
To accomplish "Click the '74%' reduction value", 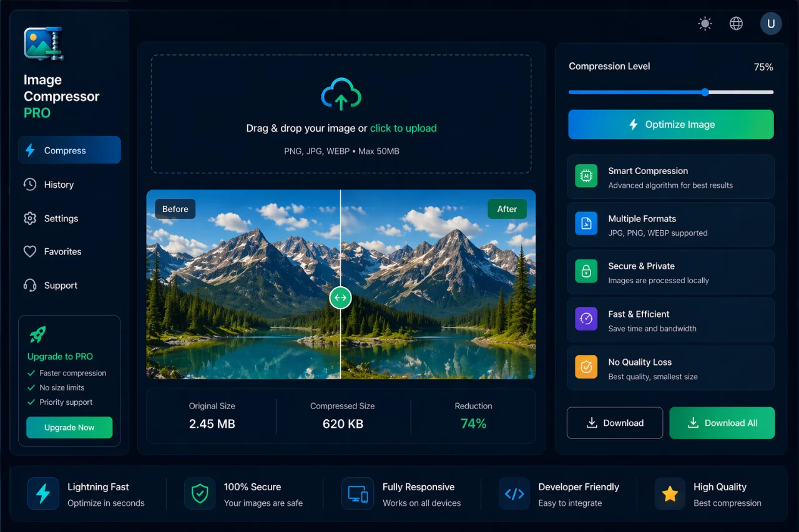I will coord(473,423).
